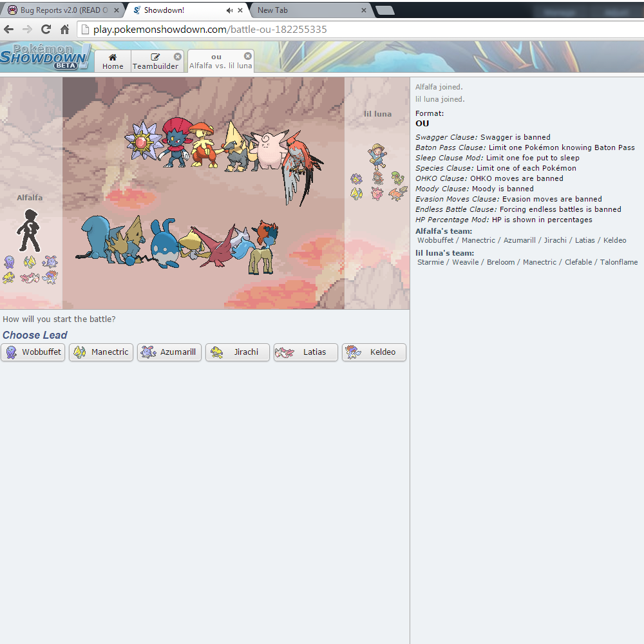
Task: Click Clefable mini icon under lil luna
Action: click(377, 193)
